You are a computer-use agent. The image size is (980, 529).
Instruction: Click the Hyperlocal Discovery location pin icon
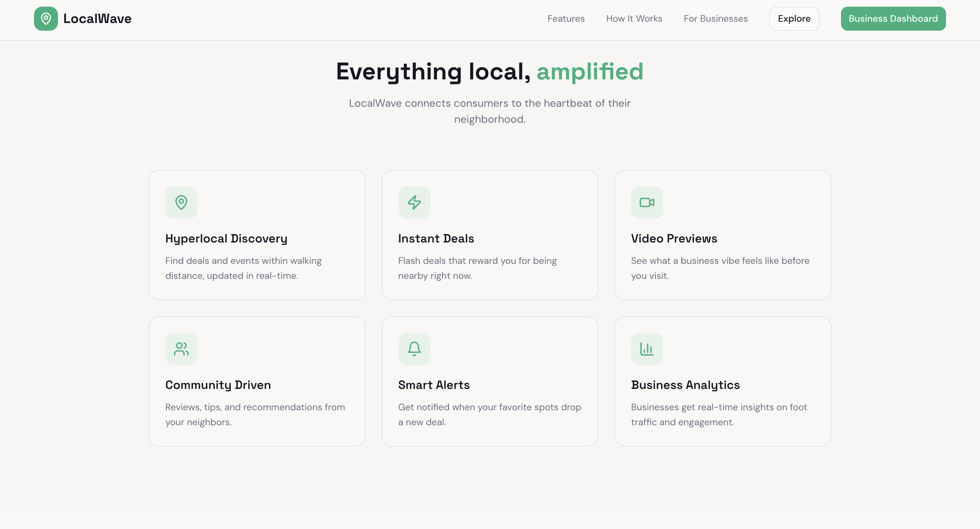[x=181, y=202]
